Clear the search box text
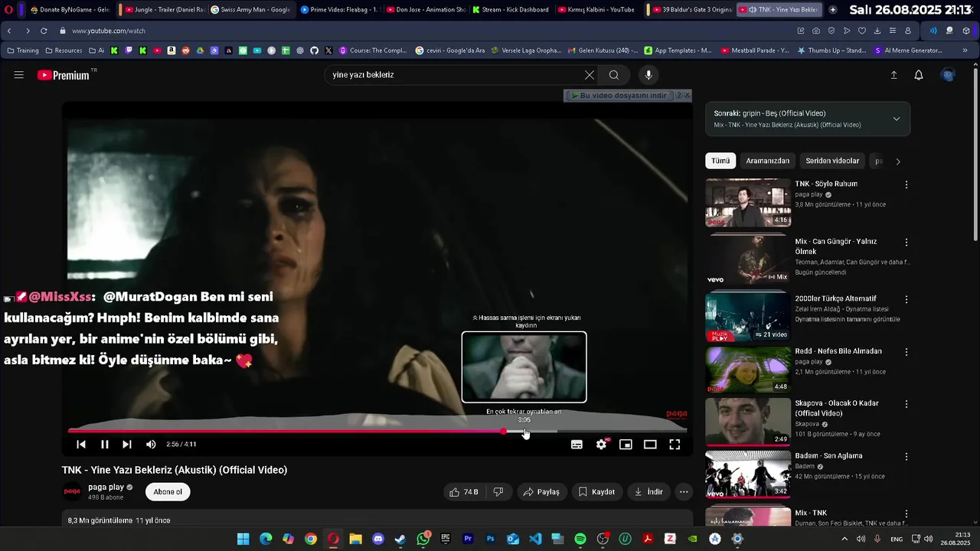 point(590,75)
